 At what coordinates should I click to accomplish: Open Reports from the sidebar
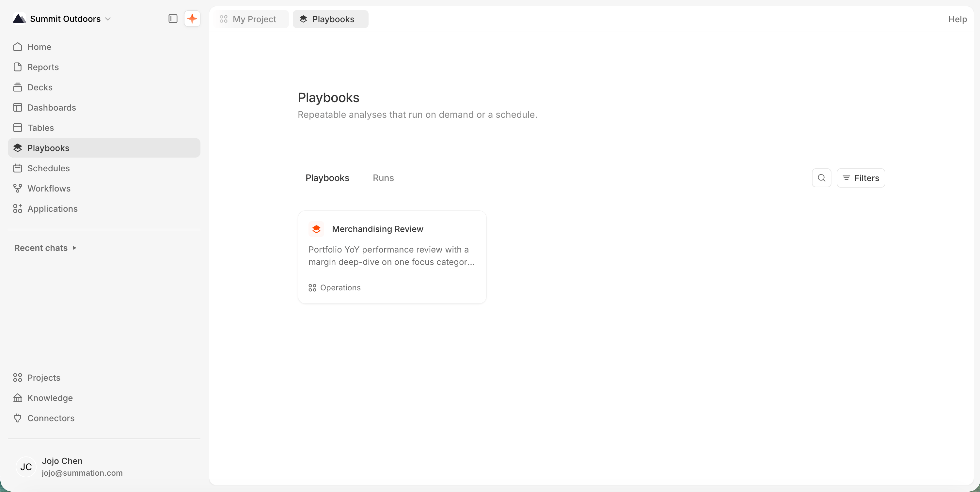coord(104,67)
